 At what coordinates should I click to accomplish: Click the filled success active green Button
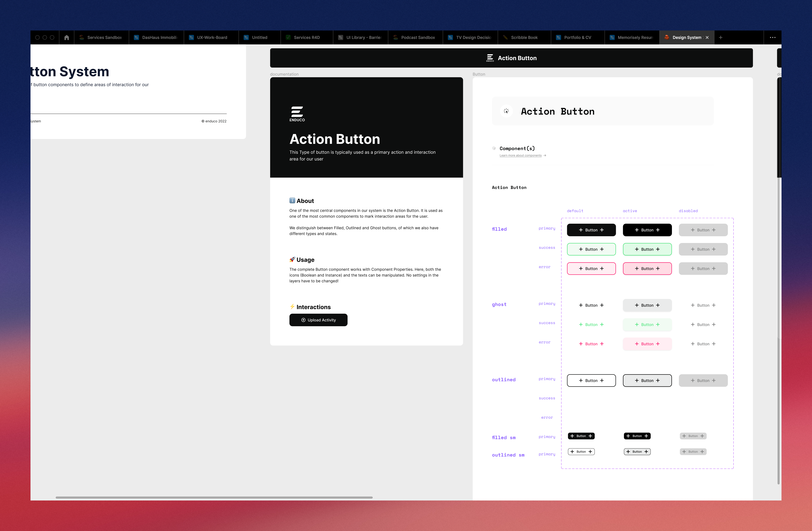pyautogui.click(x=647, y=249)
